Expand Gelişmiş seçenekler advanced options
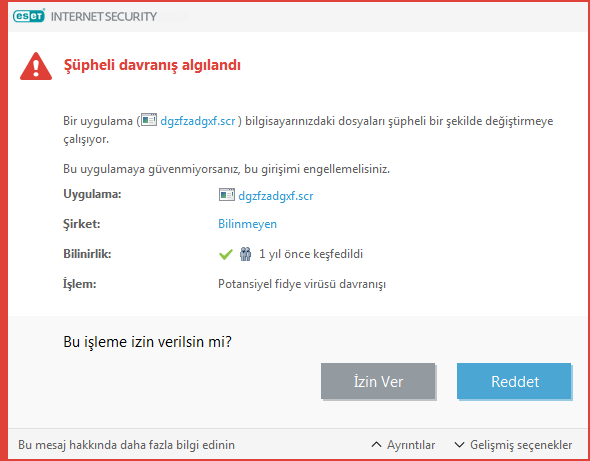This screenshot has width=590, height=461. (x=513, y=445)
